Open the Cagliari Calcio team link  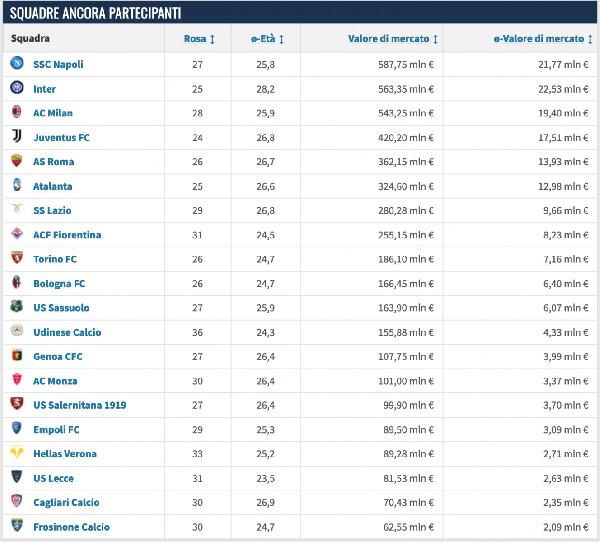tap(66, 503)
